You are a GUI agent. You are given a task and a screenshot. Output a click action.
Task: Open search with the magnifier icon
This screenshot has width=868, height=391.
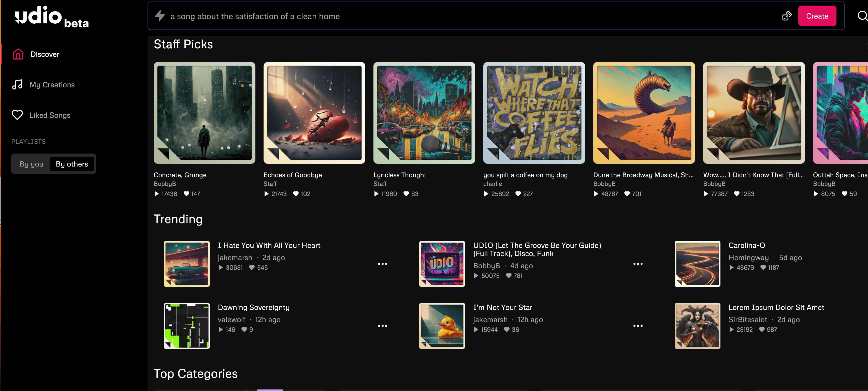[x=862, y=16]
